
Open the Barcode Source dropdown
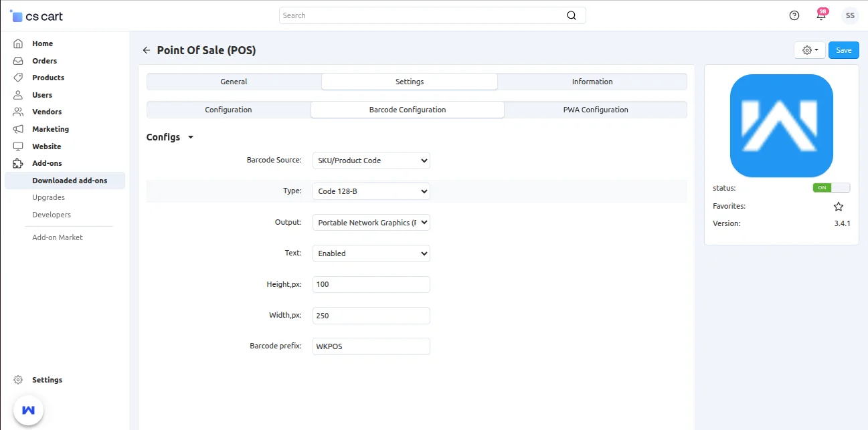click(x=371, y=160)
